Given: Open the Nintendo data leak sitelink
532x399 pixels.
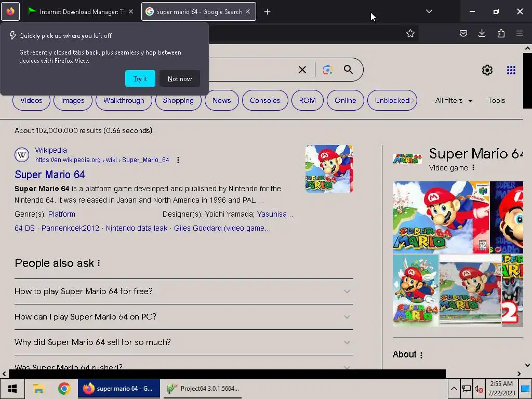Looking at the screenshot, I should click(137, 228).
